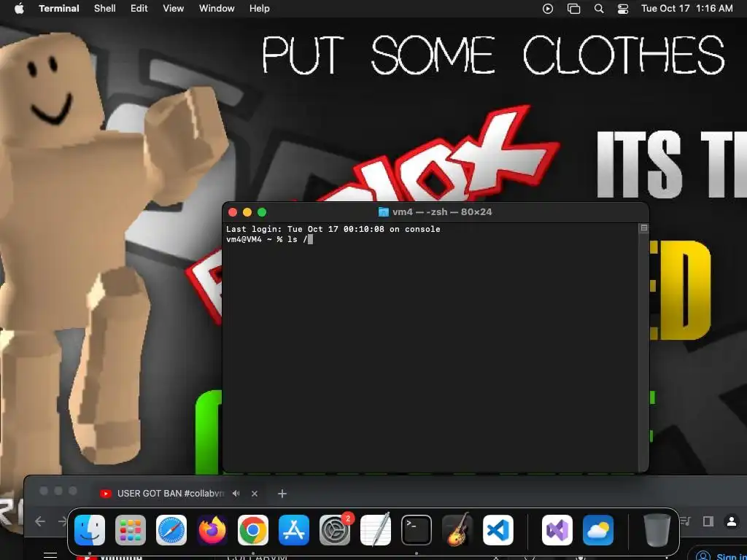Open Launchpad from the Dock
Image resolution: width=747 pixels, height=560 pixels.
pyautogui.click(x=131, y=530)
